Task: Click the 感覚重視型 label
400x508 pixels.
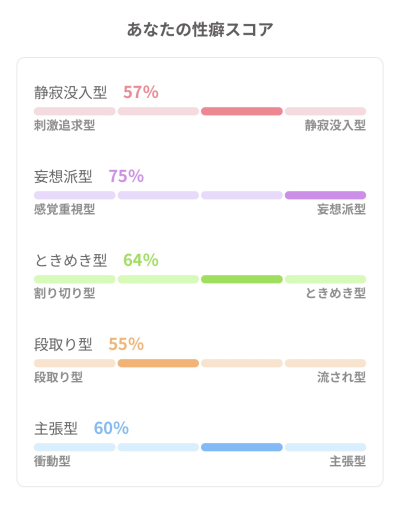Action: [x=65, y=209]
